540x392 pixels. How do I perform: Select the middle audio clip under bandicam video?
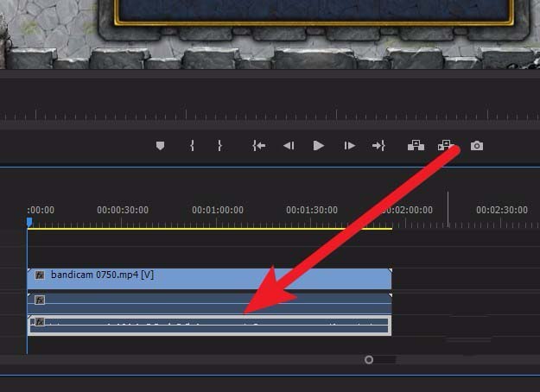pos(216,300)
